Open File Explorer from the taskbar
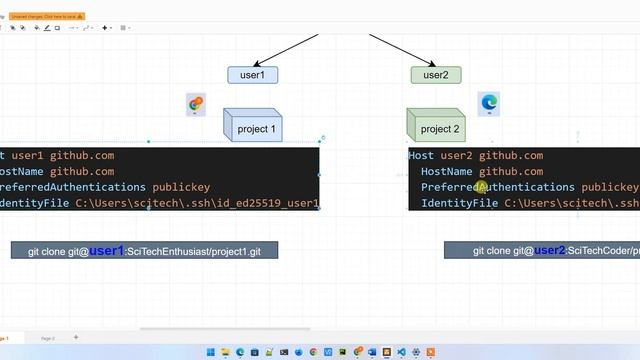 pyautogui.click(x=225, y=352)
